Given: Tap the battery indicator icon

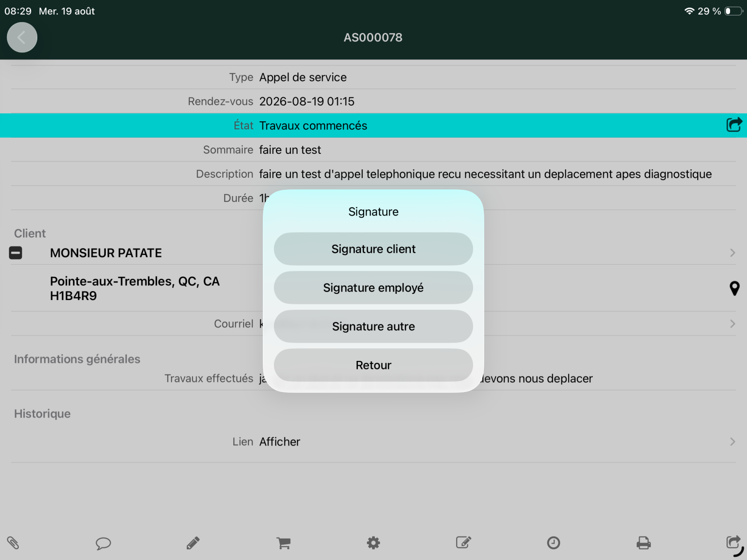Looking at the screenshot, I should click(x=734, y=11).
